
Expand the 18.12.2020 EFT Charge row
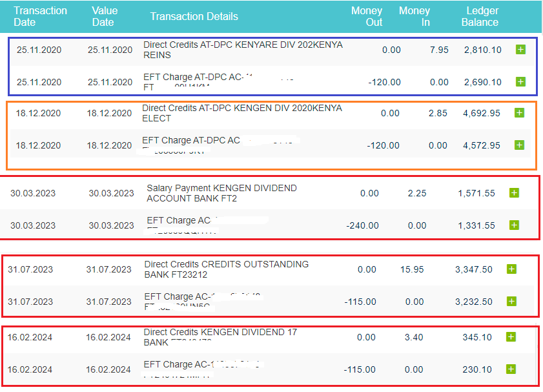click(x=519, y=145)
